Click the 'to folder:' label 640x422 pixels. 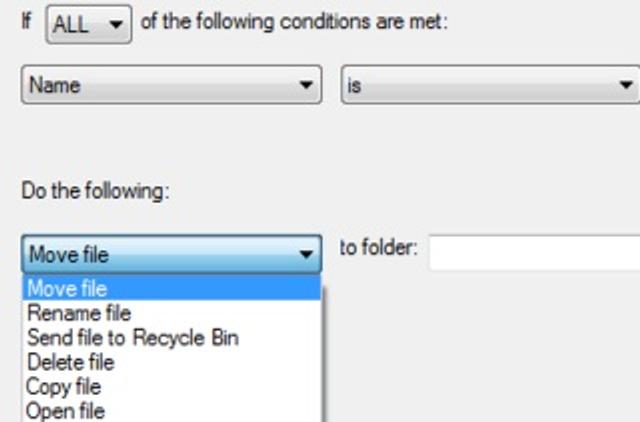click(378, 248)
